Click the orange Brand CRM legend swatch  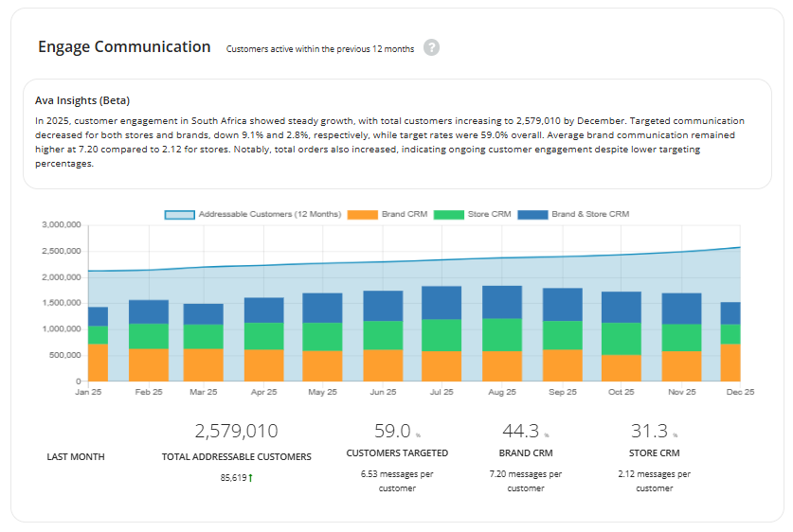click(x=363, y=214)
